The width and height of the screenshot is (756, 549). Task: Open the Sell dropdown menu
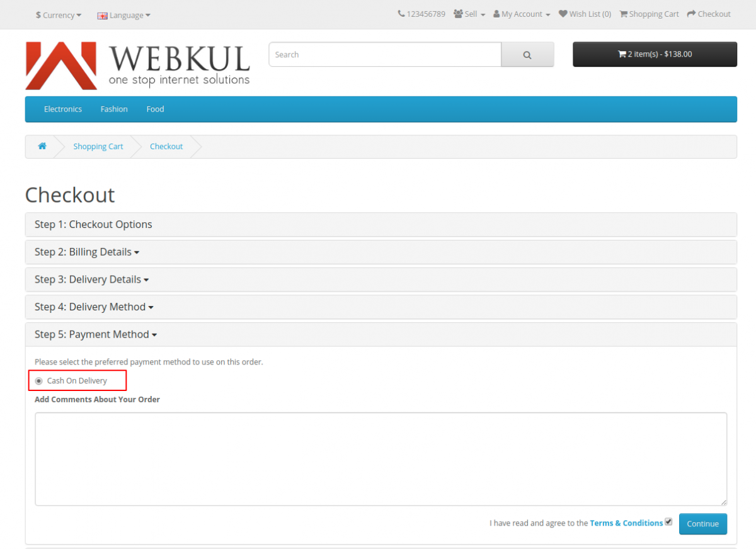469,14
